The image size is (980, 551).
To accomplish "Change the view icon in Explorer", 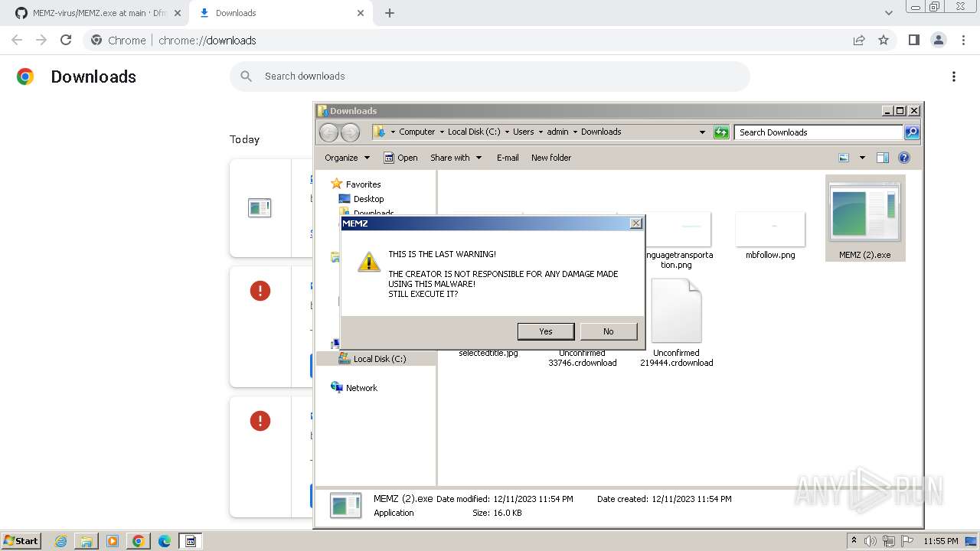I will pos(844,158).
